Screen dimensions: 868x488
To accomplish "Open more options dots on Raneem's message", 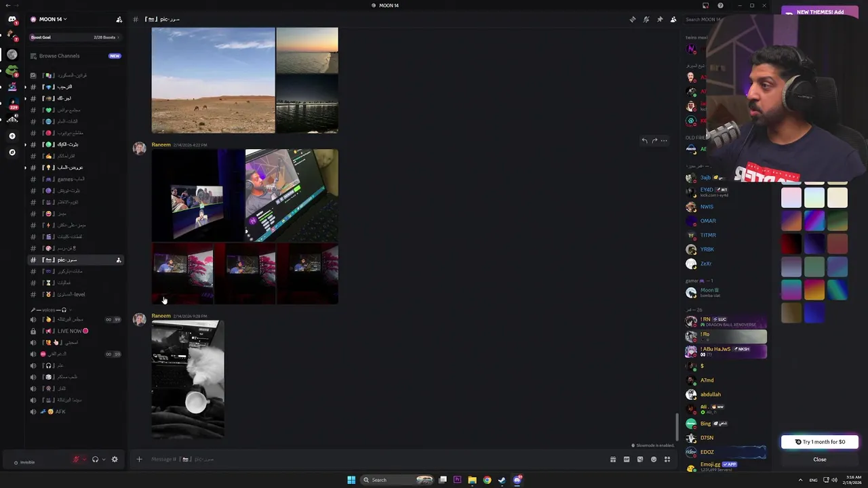I will (664, 141).
